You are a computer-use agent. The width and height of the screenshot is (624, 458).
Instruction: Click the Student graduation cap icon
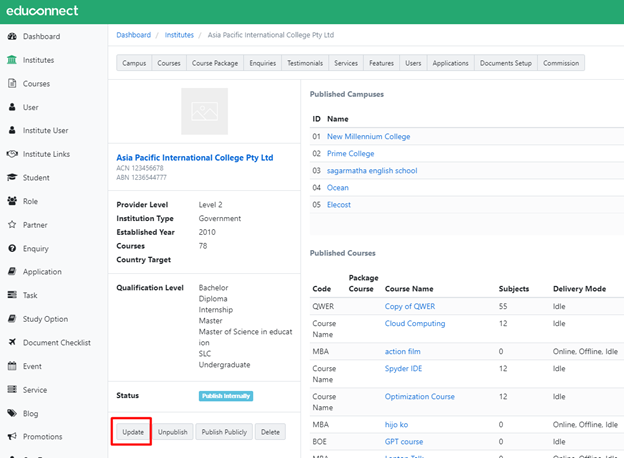tap(11, 178)
